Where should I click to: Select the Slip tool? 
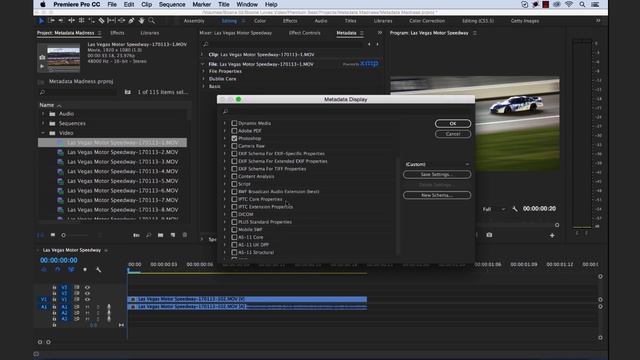111,21
